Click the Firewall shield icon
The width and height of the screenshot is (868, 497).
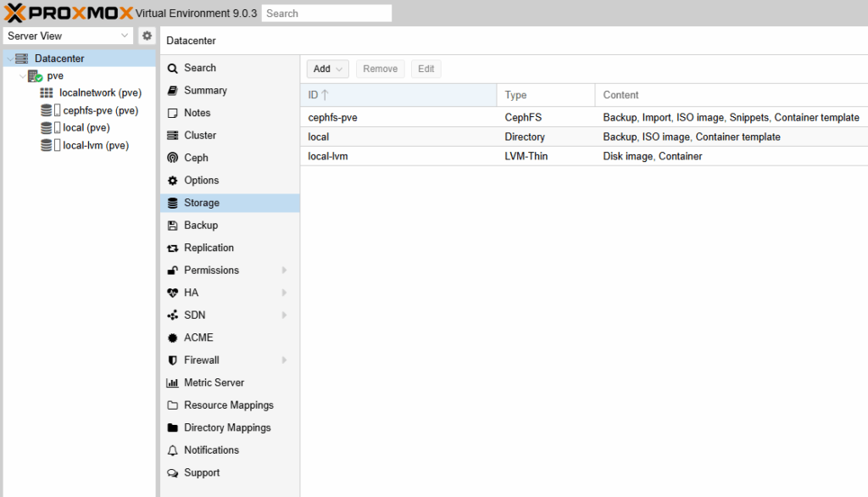coord(173,360)
